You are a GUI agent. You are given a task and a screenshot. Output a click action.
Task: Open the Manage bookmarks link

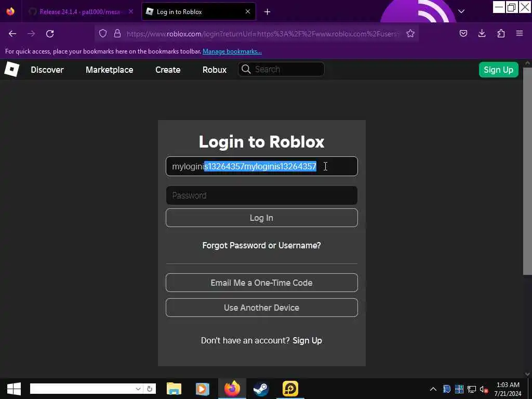[x=232, y=51]
